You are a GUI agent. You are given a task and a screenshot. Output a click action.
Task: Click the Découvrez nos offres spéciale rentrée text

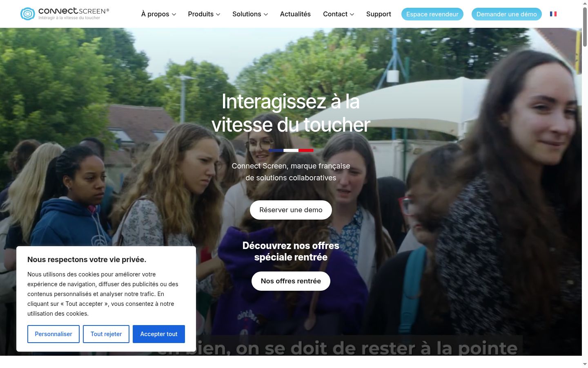click(x=291, y=251)
